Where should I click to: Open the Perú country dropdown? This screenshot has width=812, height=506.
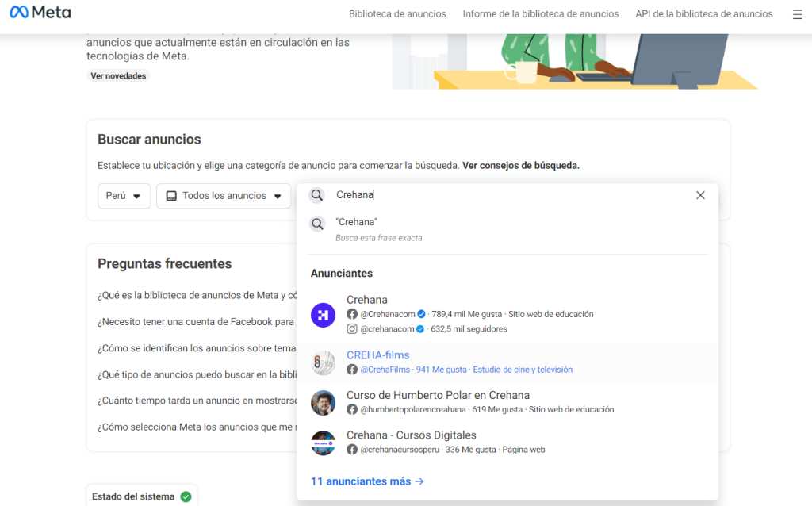pos(124,196)
